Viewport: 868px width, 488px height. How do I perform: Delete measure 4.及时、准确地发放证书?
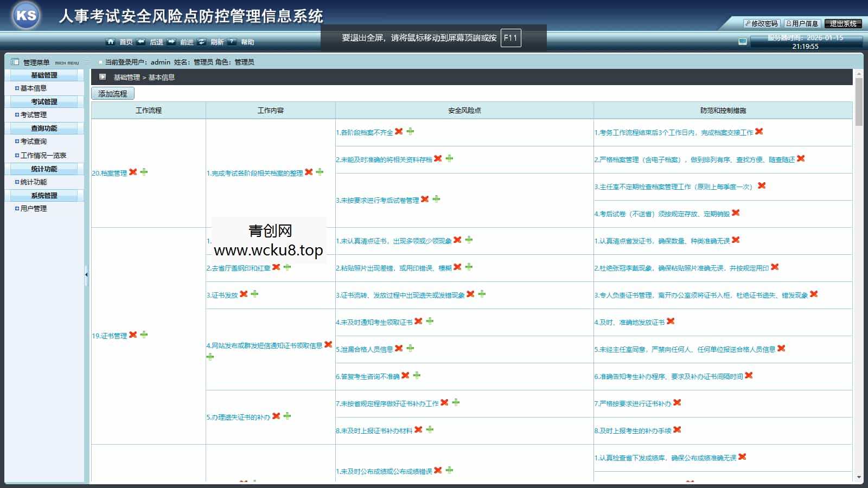tap(671, 321)
